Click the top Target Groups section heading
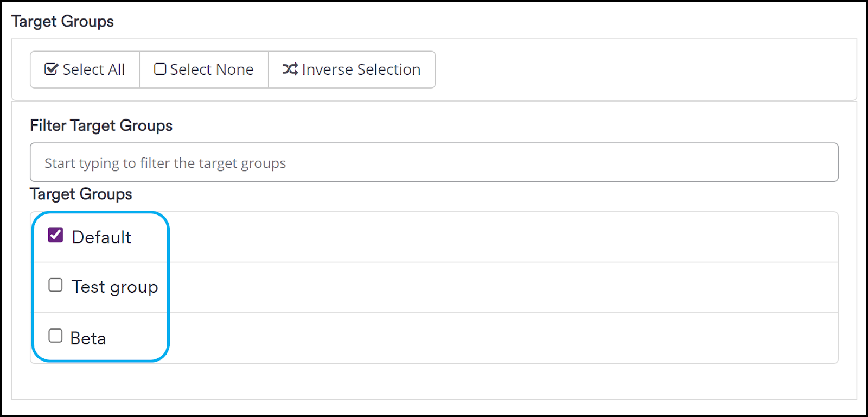 point(62,21)
